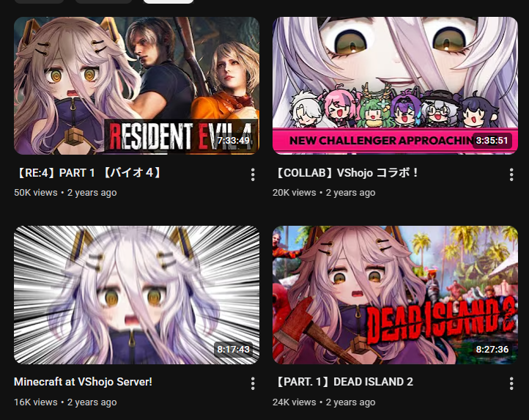Open the Dead Island 2 thumbnail
The height and width of the screenshot is (420, 529).
pyautogui.click(x=395, y=295)
